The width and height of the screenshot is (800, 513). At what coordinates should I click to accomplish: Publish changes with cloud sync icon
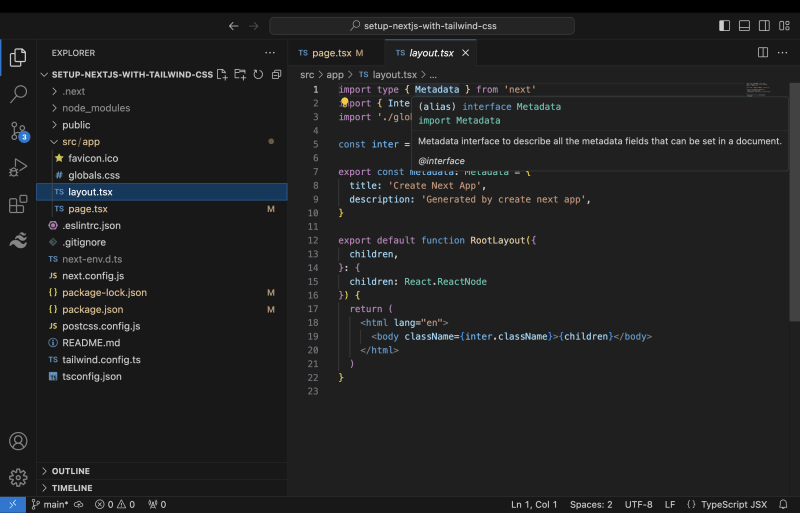click(x=79, y=504)
